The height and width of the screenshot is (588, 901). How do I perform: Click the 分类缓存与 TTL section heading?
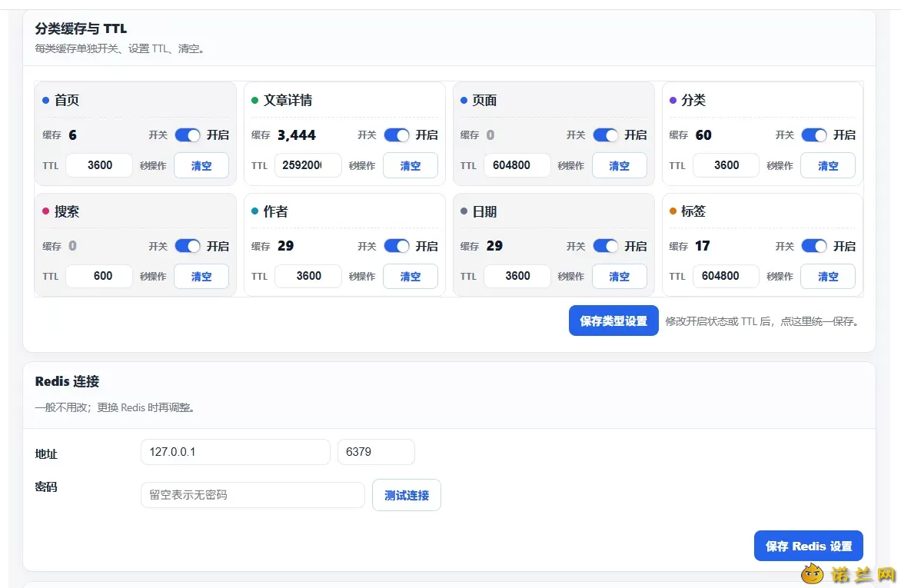(81, 28)
